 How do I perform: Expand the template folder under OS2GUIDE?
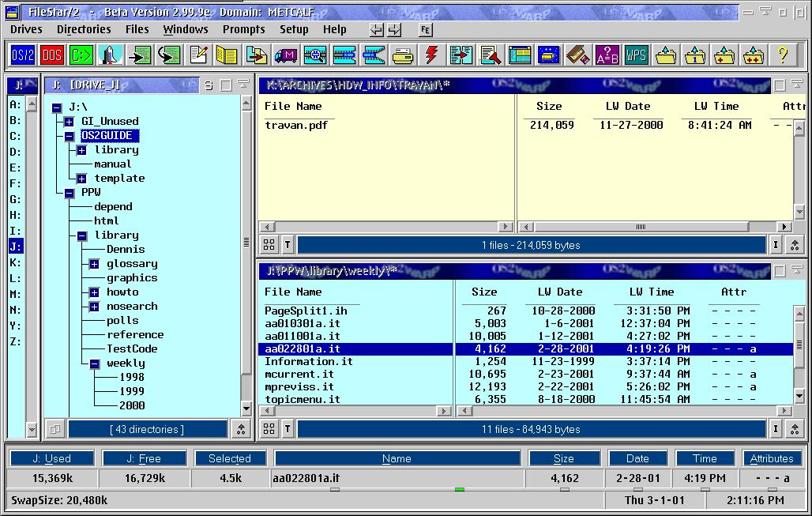tap(82, 179)
